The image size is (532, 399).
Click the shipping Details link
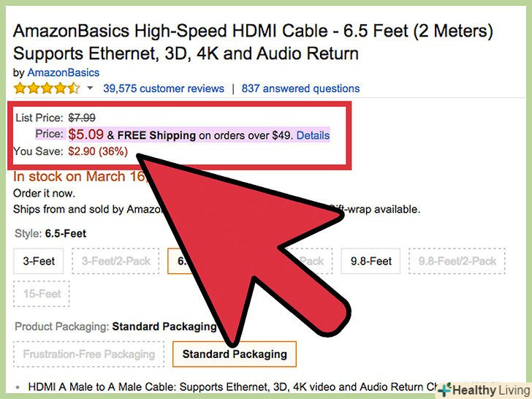coord(313,135)
